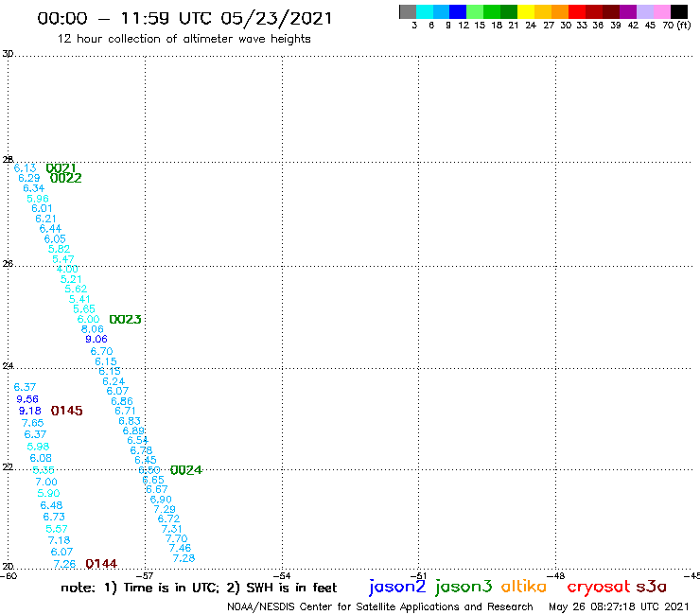Click the green time label '0023'
The image size is (700, 615).
[126, 320]
